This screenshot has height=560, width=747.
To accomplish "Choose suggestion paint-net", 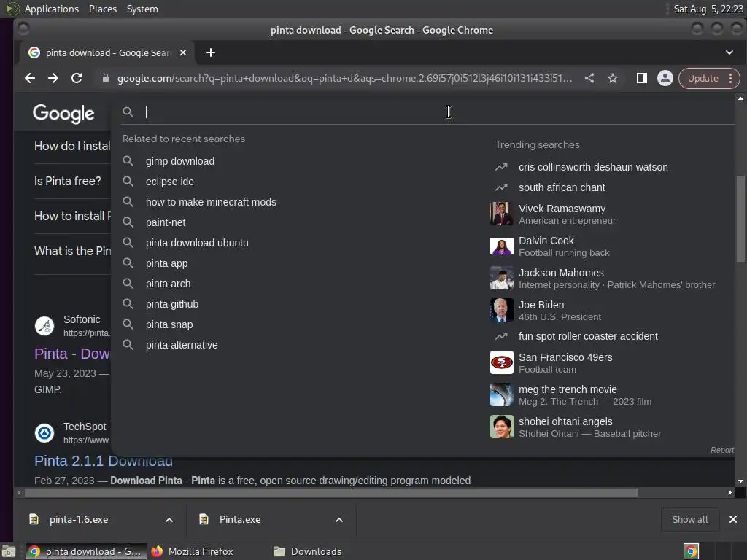I will coord(166,222).
